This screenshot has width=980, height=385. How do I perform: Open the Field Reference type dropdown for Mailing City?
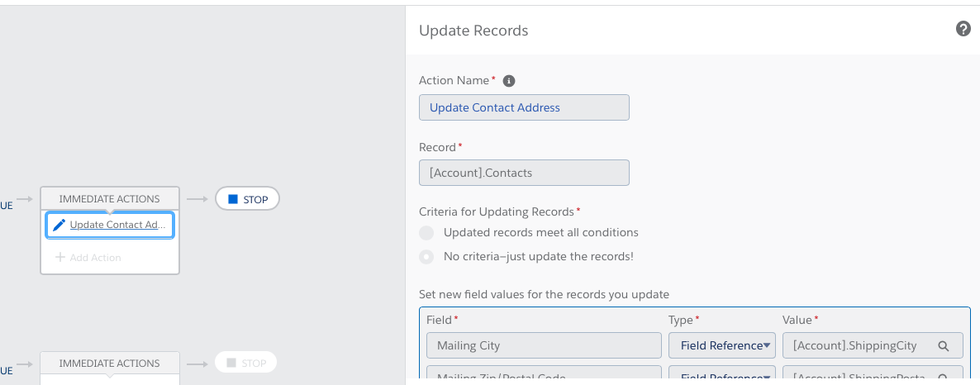point(721,345)
